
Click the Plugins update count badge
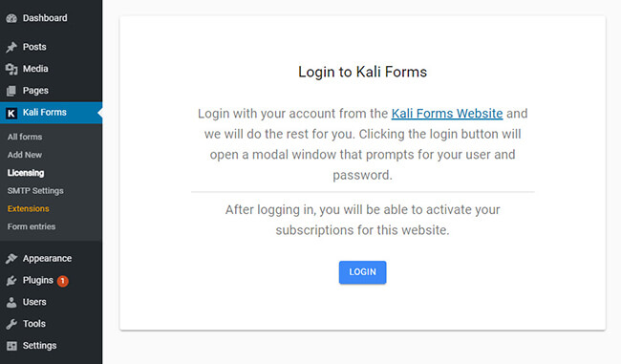[62, 281]
